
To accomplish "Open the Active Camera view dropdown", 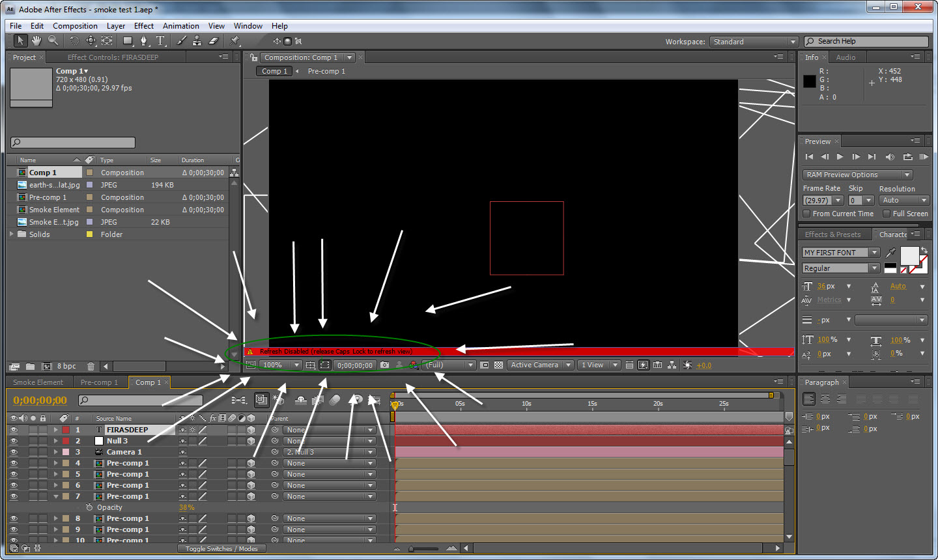I will 541,365.
